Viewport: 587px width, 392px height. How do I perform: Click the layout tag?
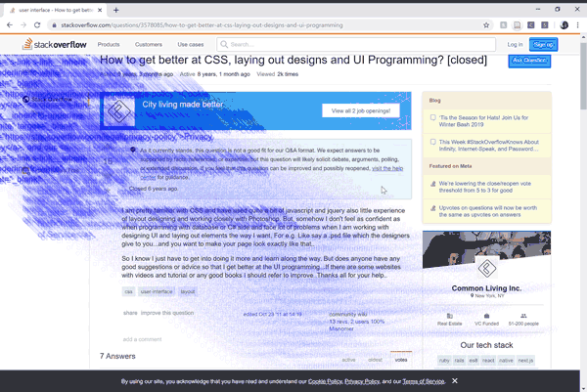pos(188,291)
